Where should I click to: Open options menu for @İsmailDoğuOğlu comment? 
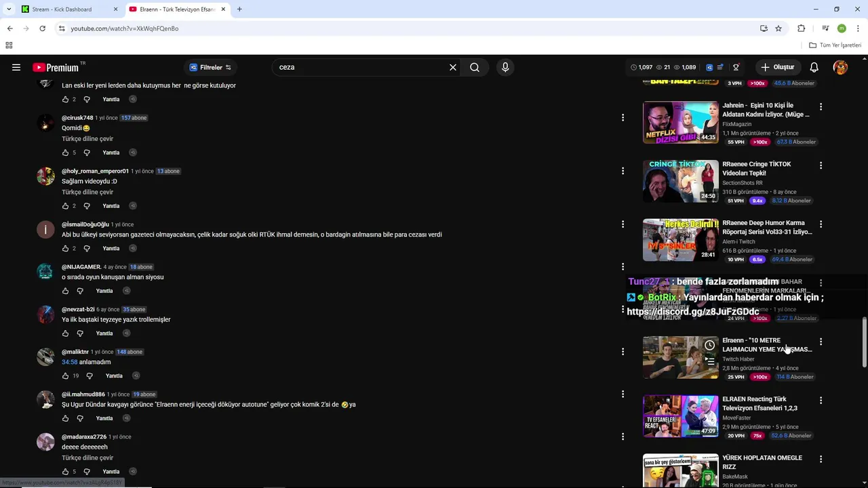point(623,224)
